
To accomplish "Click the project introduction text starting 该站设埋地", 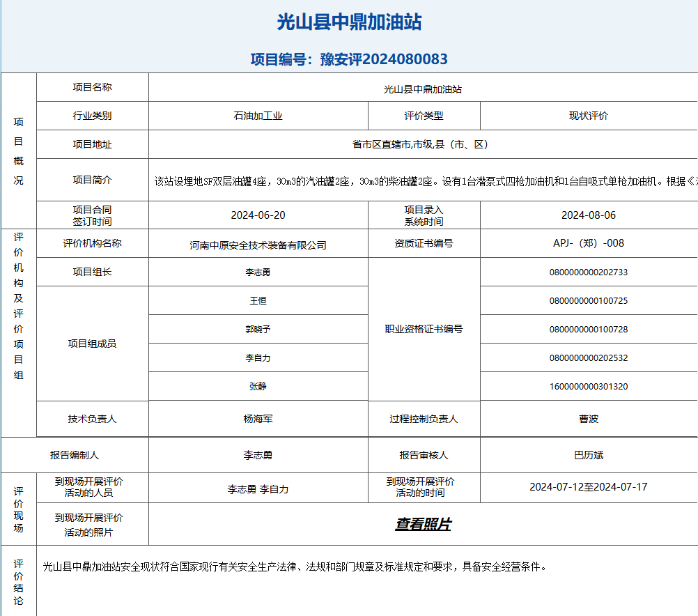I will [426, 181].
